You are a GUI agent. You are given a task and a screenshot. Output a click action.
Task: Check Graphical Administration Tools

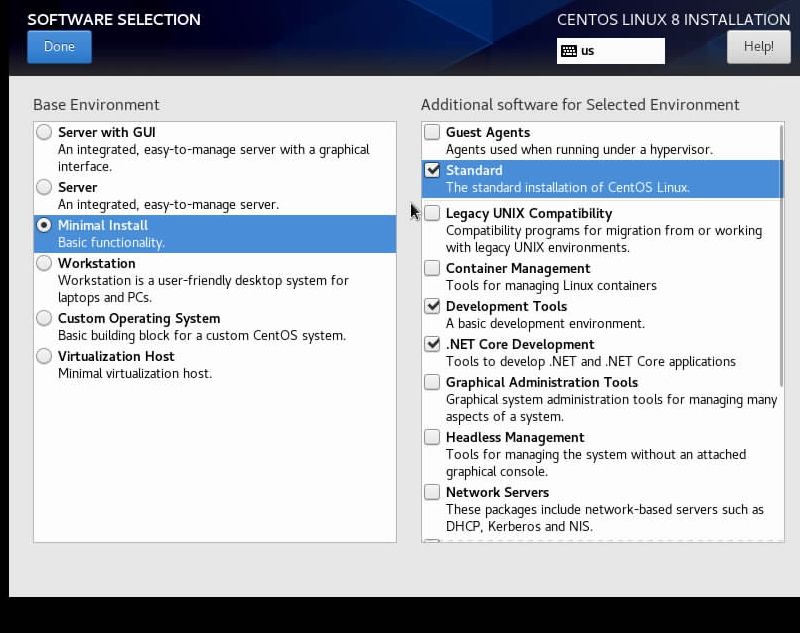click(432, 382)
